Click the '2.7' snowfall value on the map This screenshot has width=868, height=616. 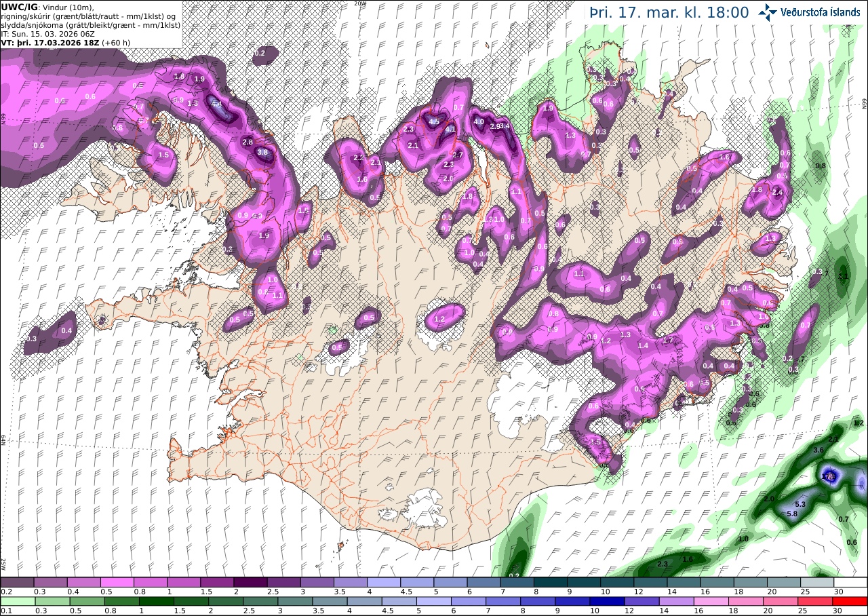pyautogui.click(x=457, y=155)
